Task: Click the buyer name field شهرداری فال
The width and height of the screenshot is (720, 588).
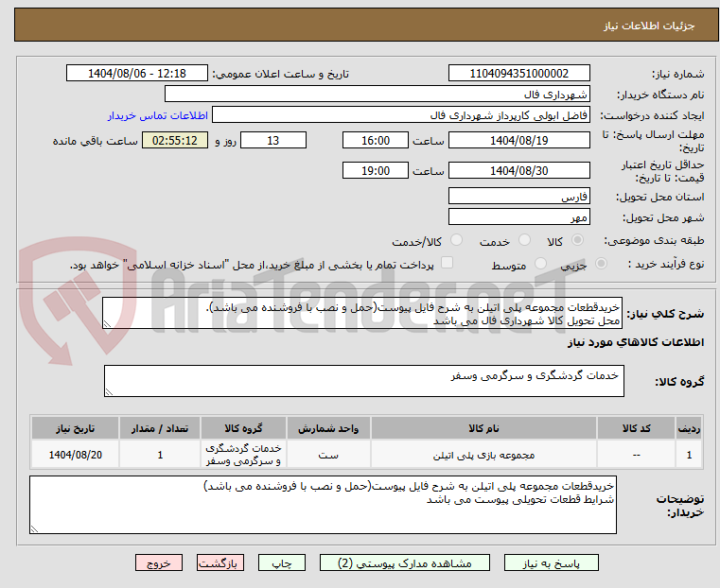Action: 377,94
